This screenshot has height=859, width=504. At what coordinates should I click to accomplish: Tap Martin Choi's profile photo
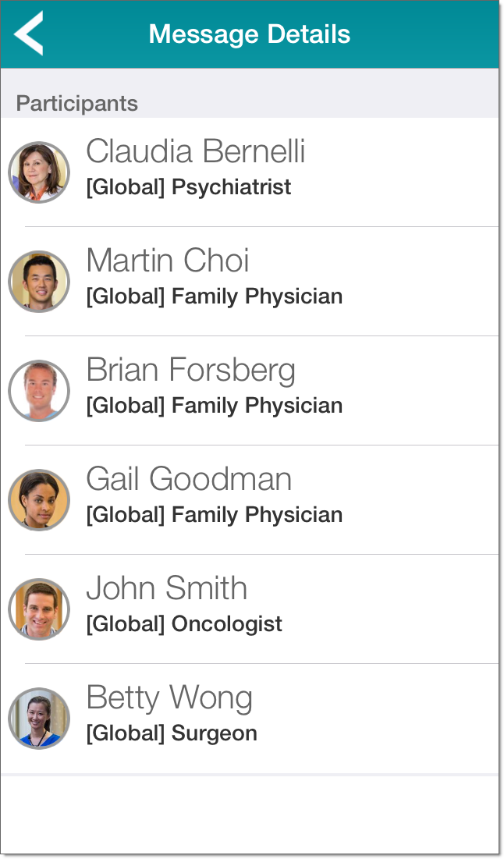pos(39,282)
